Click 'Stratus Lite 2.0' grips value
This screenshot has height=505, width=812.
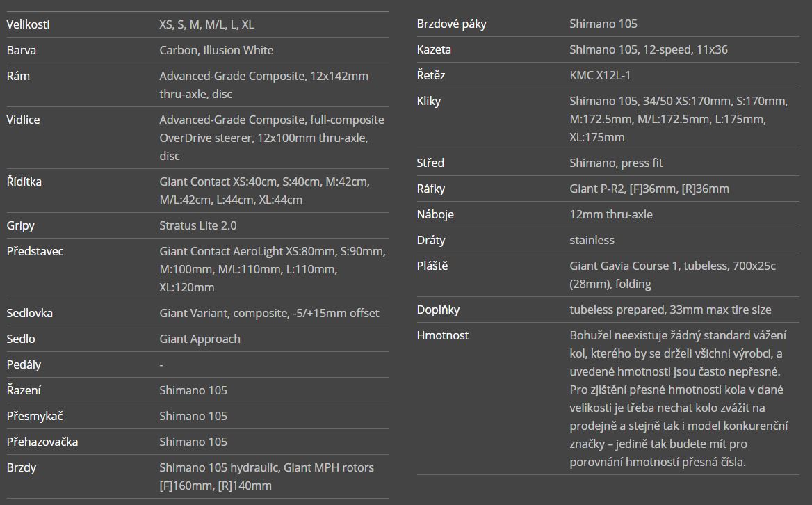point(198,225)
